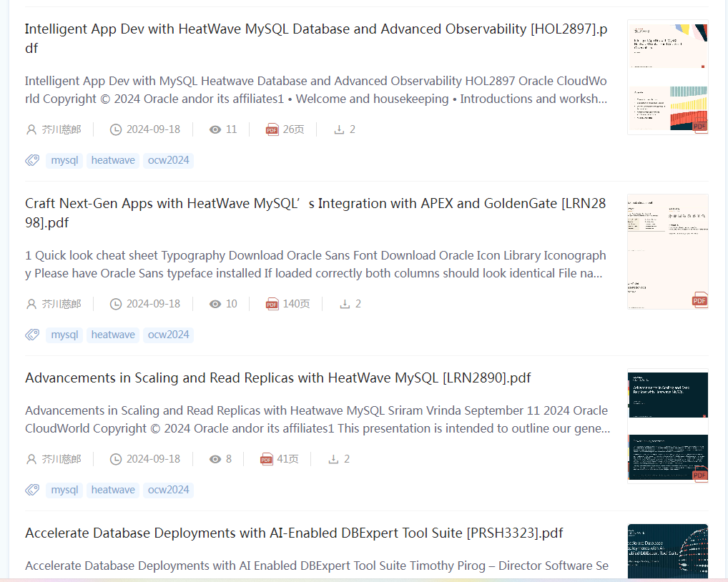Click mysql tag under HOL2897 document
Screen dimensions: 728x582
64,161
